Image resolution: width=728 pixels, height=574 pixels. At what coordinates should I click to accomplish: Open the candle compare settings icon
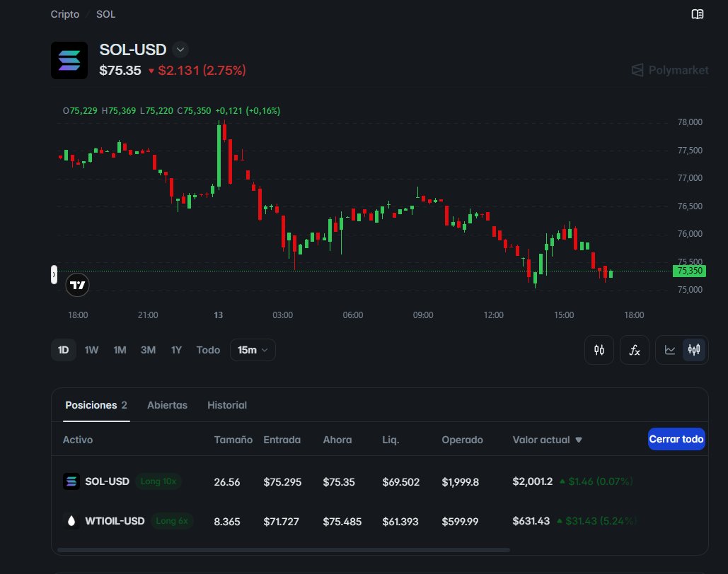tap(599, 350)
